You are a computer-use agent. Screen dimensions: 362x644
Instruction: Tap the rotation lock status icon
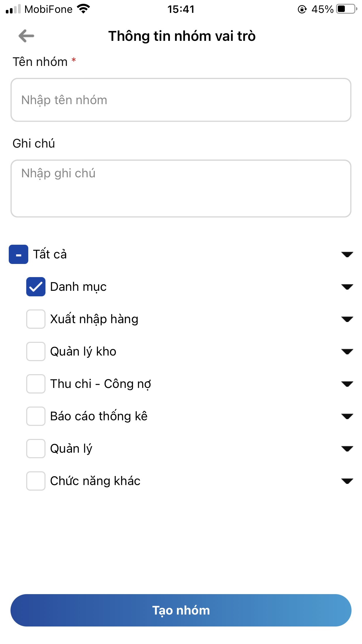[302, 9]
